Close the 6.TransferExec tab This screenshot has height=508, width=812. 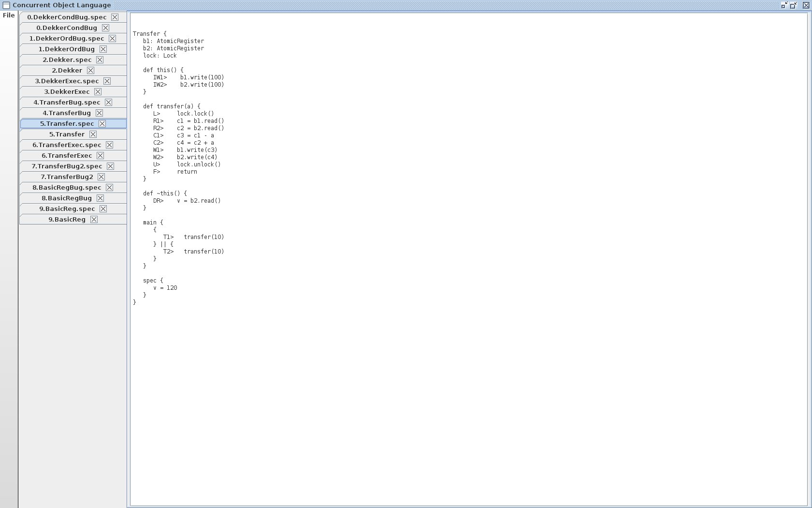(x=100, y=155)
